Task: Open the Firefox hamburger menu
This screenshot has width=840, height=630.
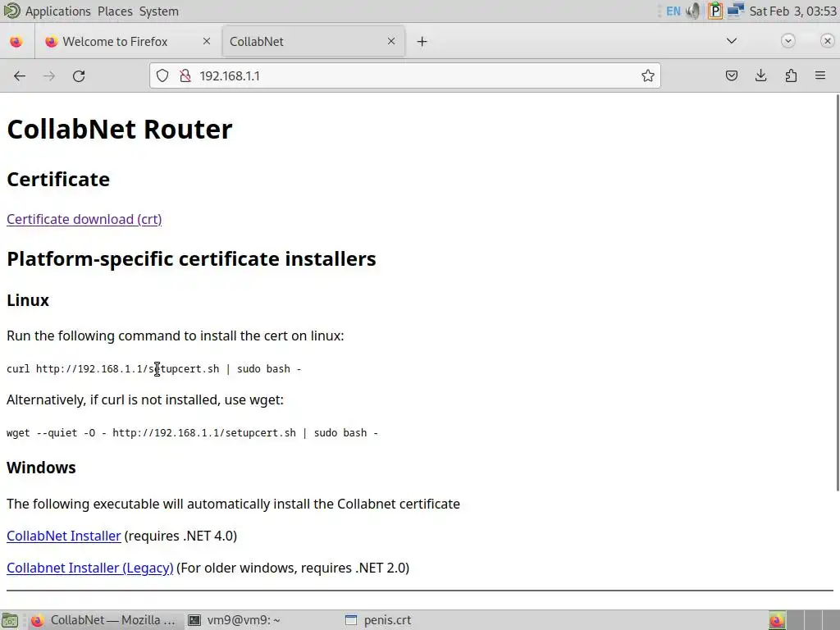Action: click(820, 76)
